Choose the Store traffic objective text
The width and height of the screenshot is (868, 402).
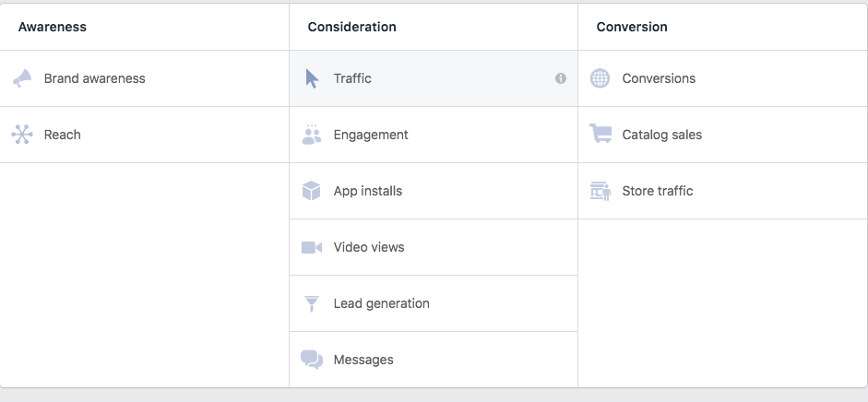[658, 191]
